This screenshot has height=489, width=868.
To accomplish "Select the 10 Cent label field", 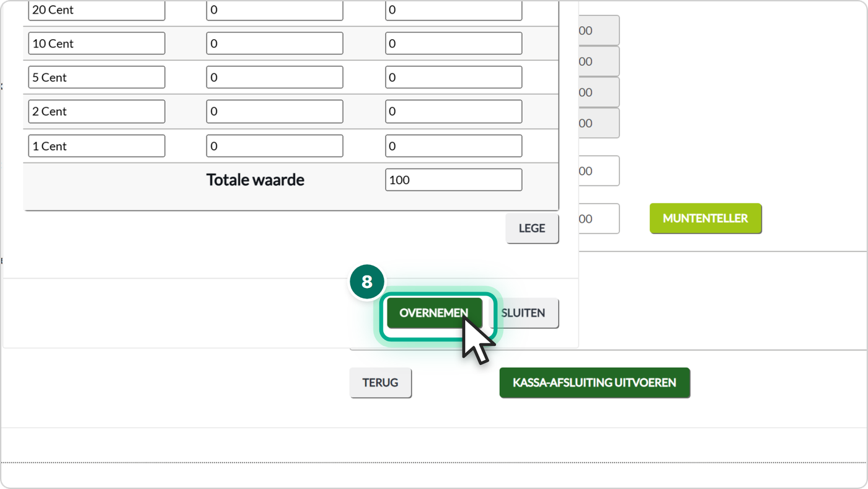I will coord(97,43).
